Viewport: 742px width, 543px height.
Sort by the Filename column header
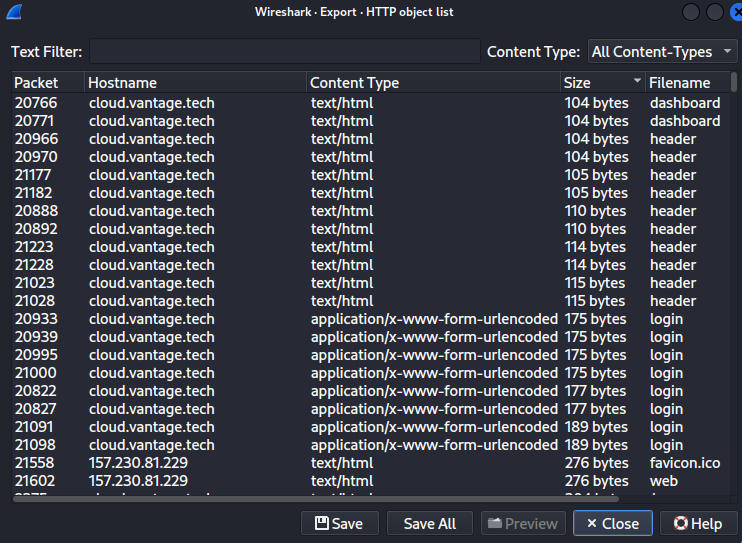point(688,82)
